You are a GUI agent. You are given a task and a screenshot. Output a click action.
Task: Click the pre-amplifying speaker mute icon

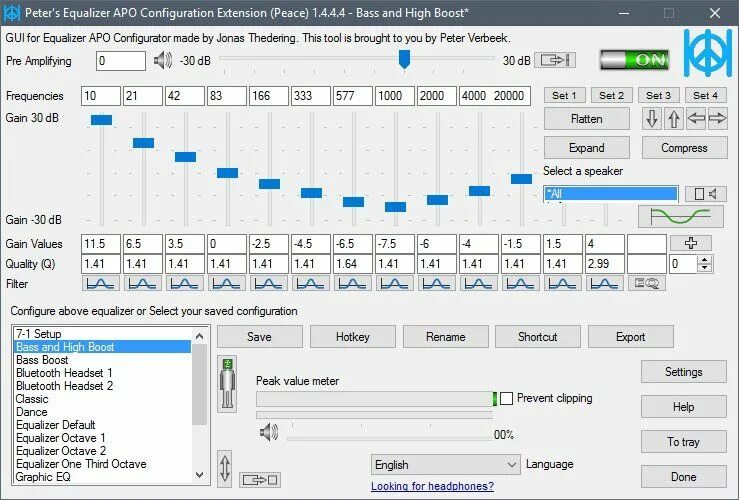(163, 60)
